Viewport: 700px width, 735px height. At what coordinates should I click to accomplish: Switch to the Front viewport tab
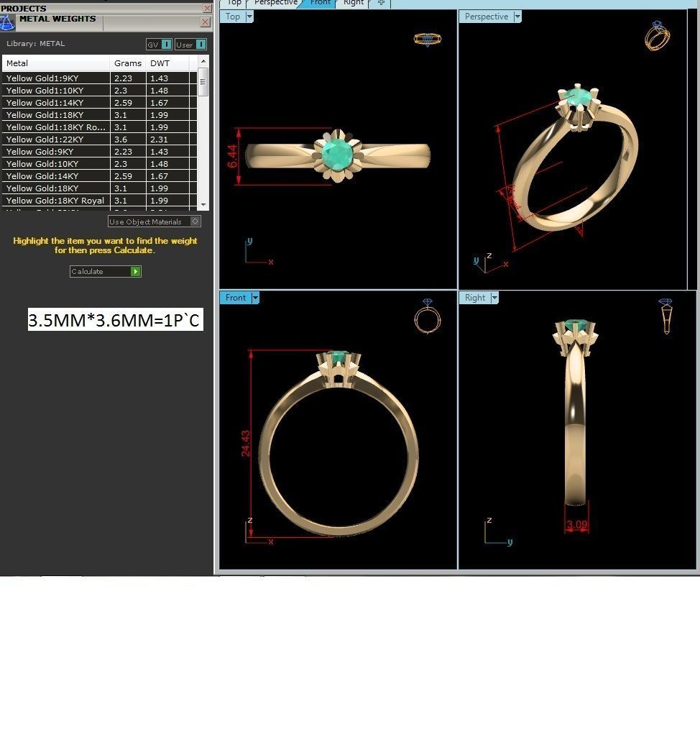[x=321, y=3]
